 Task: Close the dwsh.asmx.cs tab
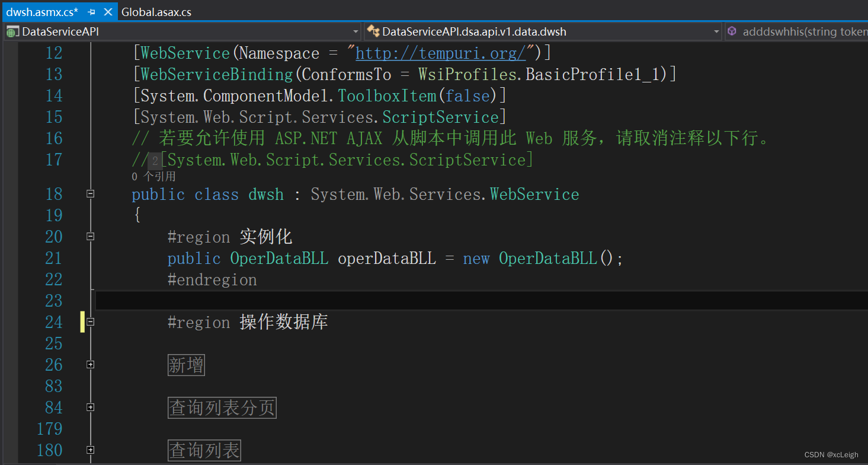coord(108,12)
